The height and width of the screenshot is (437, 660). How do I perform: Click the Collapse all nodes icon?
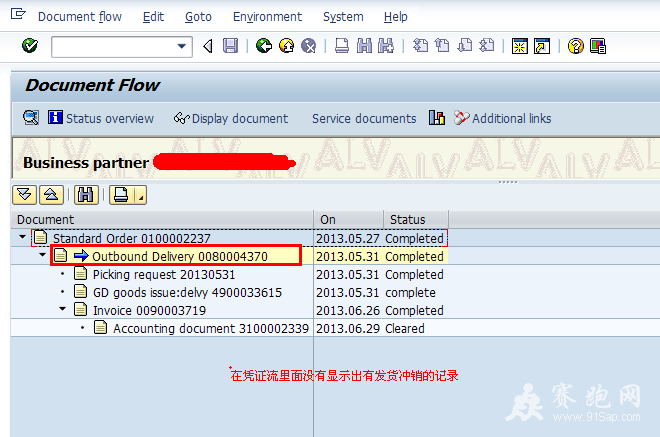pyautogui.click(x=51, y=195)
